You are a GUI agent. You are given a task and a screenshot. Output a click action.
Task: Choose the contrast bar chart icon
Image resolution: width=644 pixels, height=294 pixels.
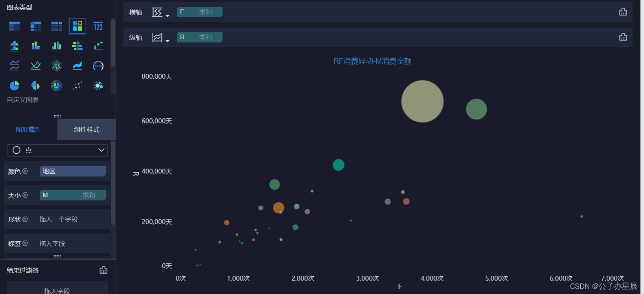tap(77, 46)
